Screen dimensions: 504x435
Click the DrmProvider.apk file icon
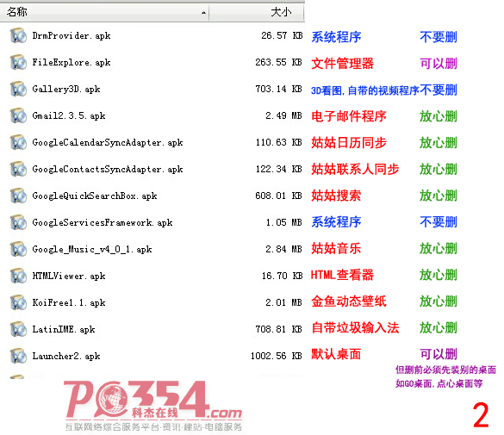click(18, 35)
